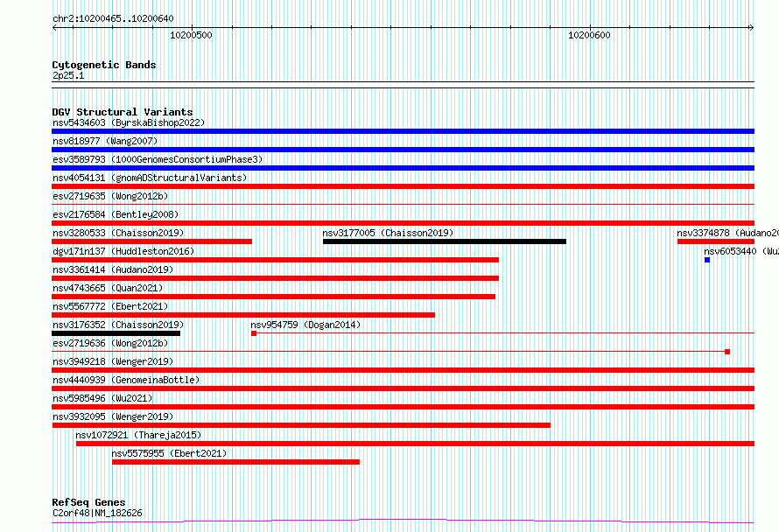The image size is (779, 532).
Task: Click the red bar under nsv5985496
Action: point(403,407)
